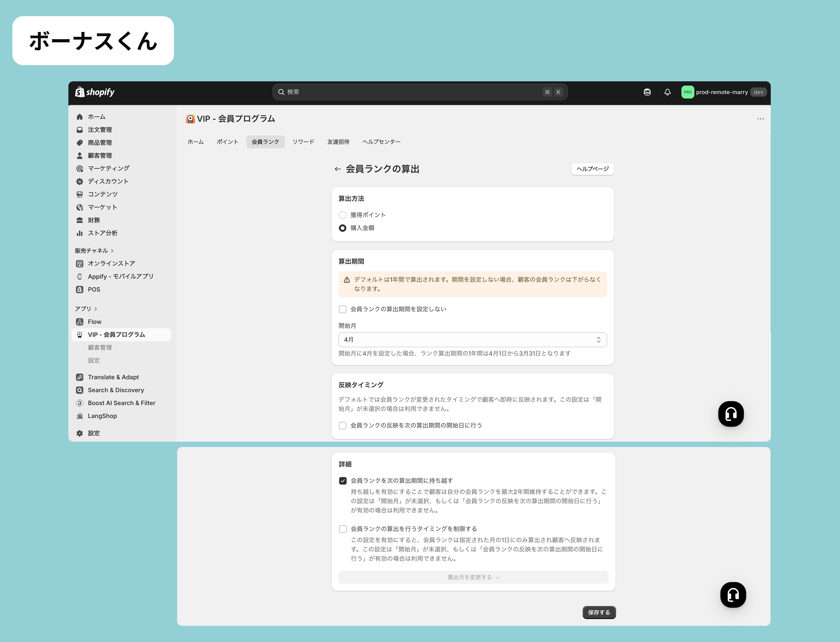Click the back arrow beside 会員ランクの算出
This screenshot has width=840, height=642.
337,169
